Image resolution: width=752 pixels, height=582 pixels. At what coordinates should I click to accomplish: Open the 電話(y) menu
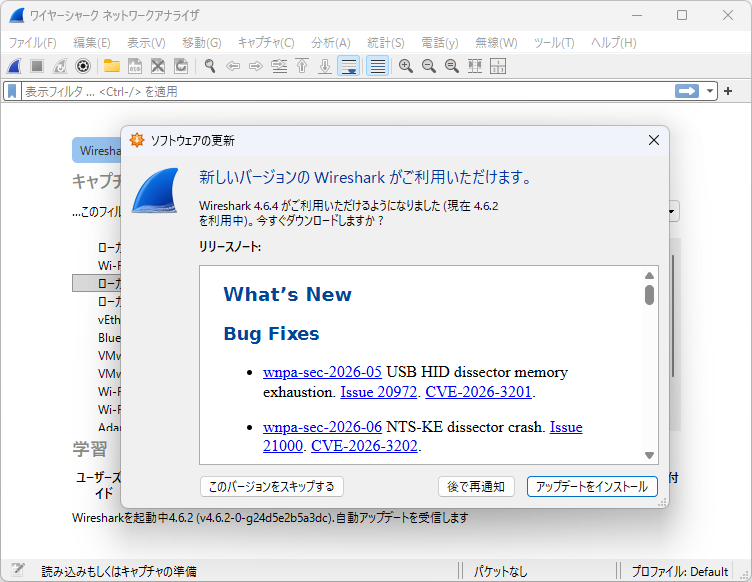click(x=440, y=43)
